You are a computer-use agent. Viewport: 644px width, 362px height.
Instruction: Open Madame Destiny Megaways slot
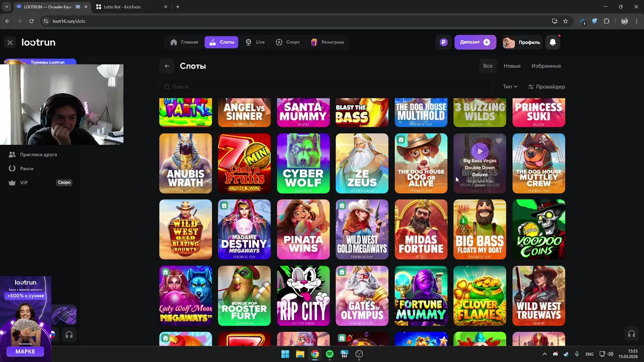245,230
